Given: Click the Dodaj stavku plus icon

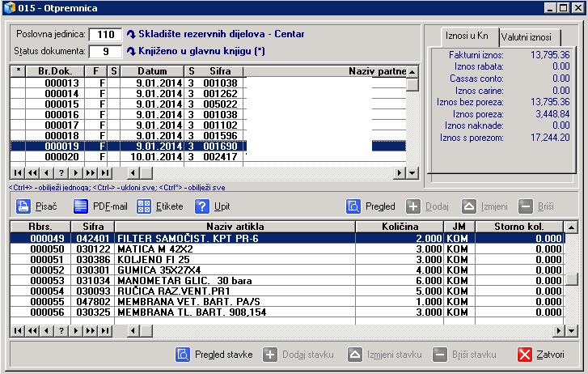Looking at the screenshot, I should point(270,354).
